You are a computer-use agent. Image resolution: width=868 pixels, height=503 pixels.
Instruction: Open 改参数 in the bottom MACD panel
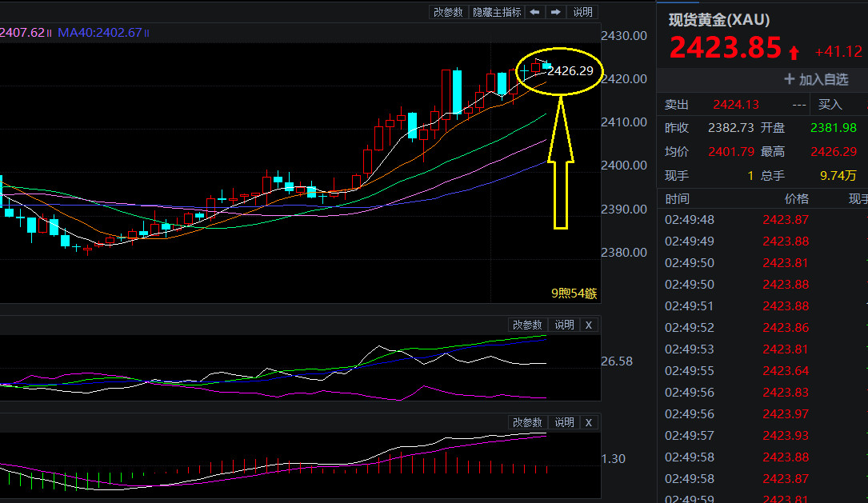point(527,423)
